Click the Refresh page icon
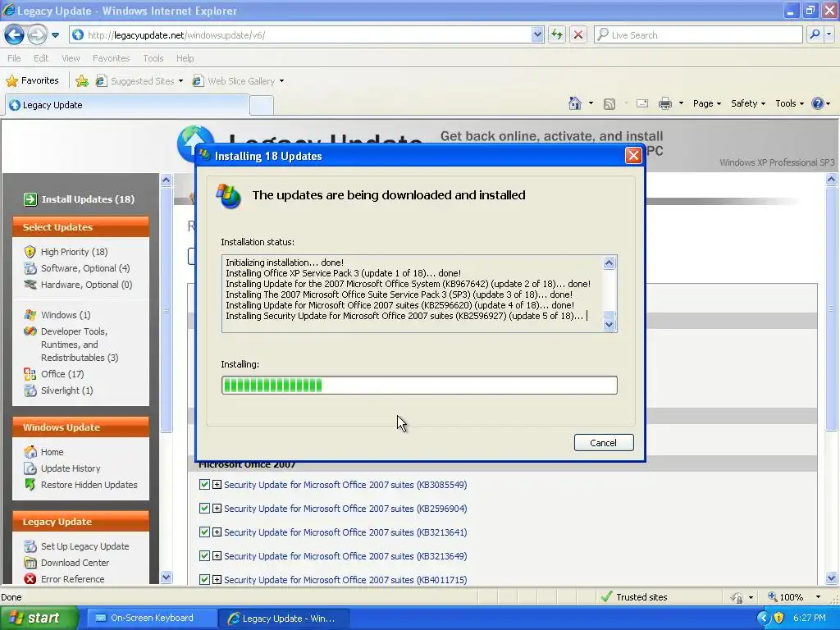Viewport: 840px width, 630px height. 557,34
